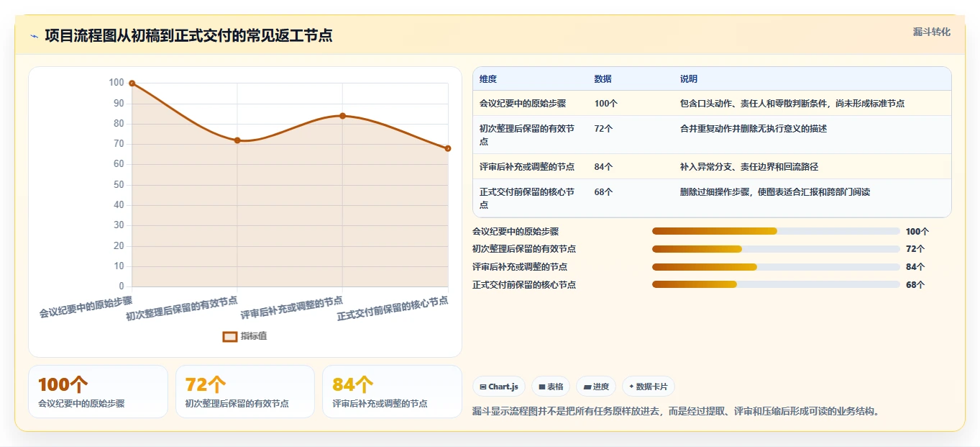980x447 pixels.
Task: Click the x-axis label 初次整理后保留的有效节点
Action: tap(182, 308)
